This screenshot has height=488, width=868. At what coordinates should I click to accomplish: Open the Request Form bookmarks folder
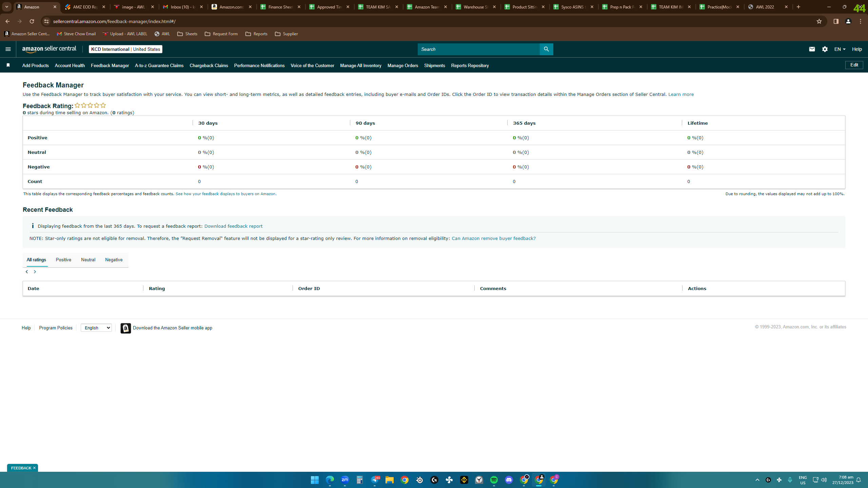(x=221, y=34)
